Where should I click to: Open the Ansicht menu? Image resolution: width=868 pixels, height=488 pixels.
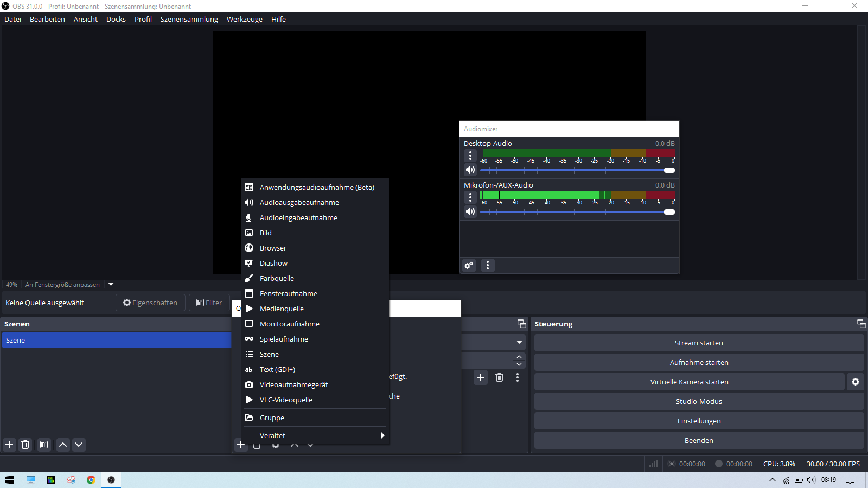tap(86, 19)
